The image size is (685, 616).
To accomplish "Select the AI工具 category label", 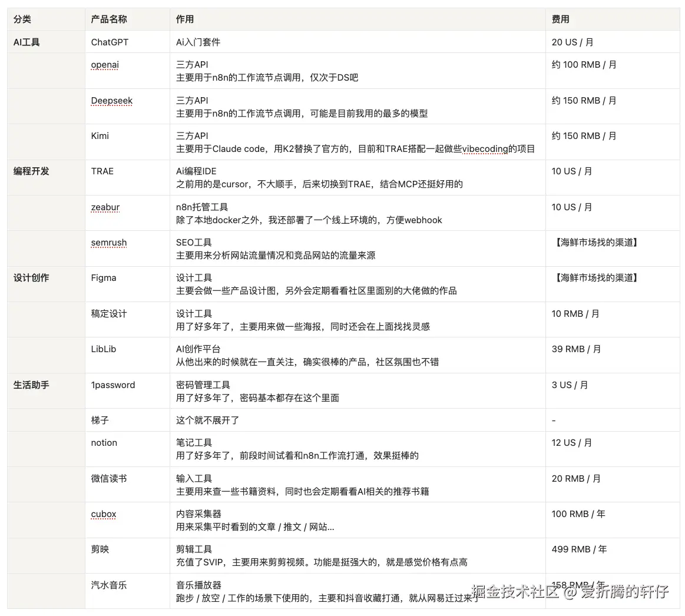I will (27, 42).
